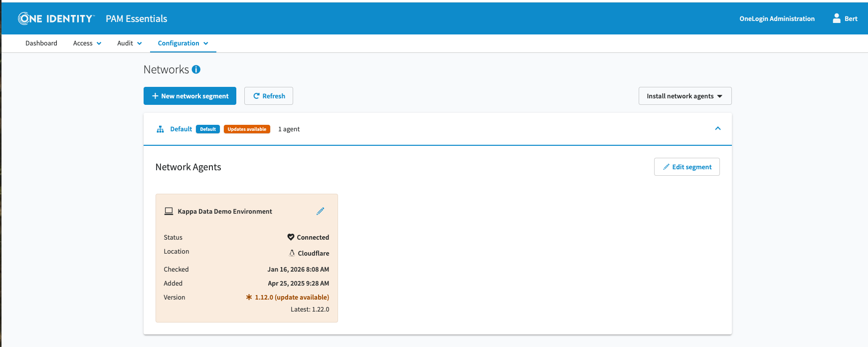Expand the Access menu

pos(87,43)
